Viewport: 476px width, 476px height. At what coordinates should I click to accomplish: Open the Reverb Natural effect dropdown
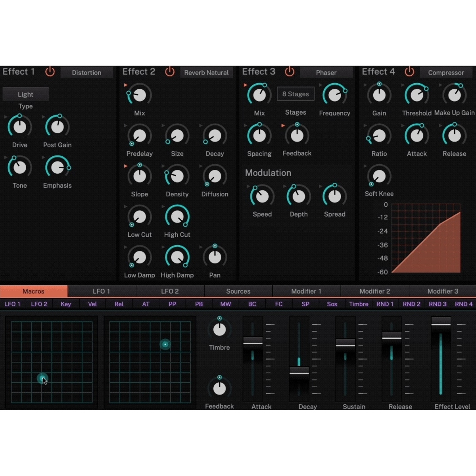(x=206, y=73)
